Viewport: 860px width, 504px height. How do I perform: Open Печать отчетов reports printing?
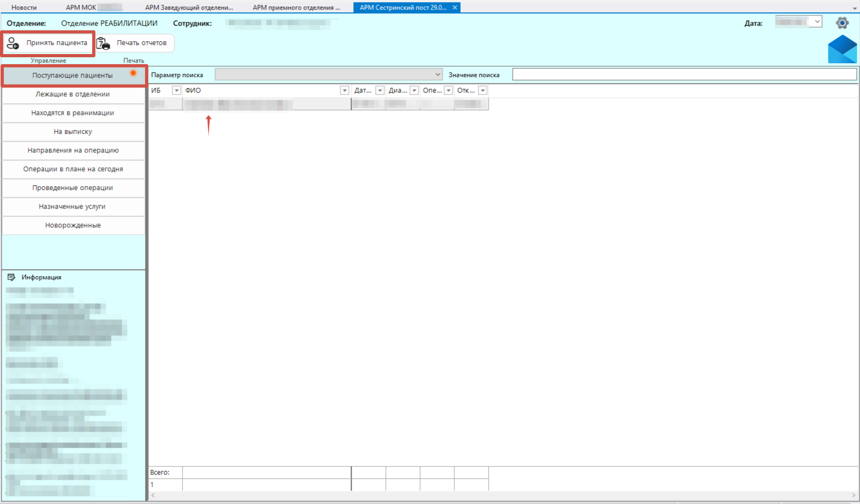click(135, 43)
